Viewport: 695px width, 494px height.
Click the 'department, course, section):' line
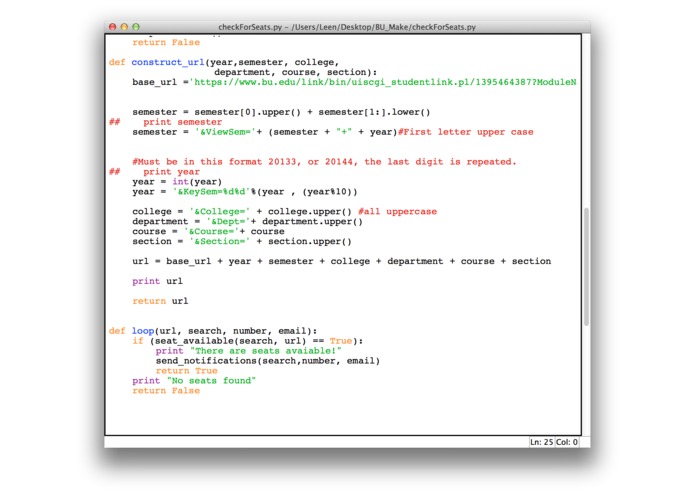296,72
